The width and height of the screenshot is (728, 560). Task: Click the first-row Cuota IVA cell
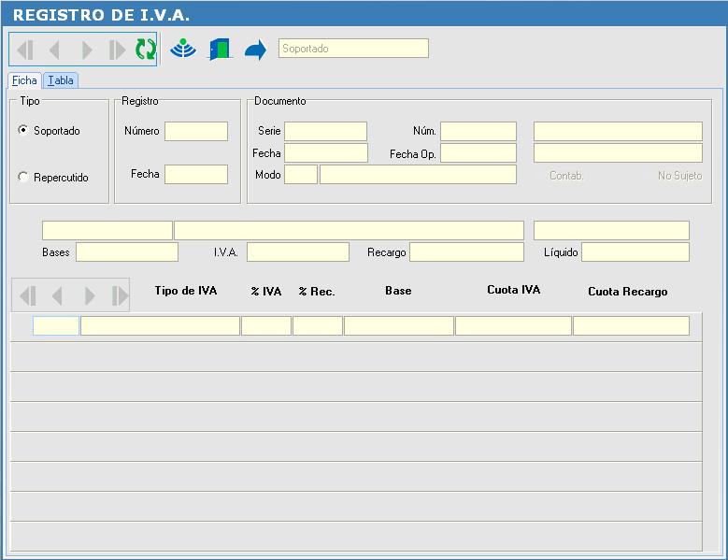513,325
